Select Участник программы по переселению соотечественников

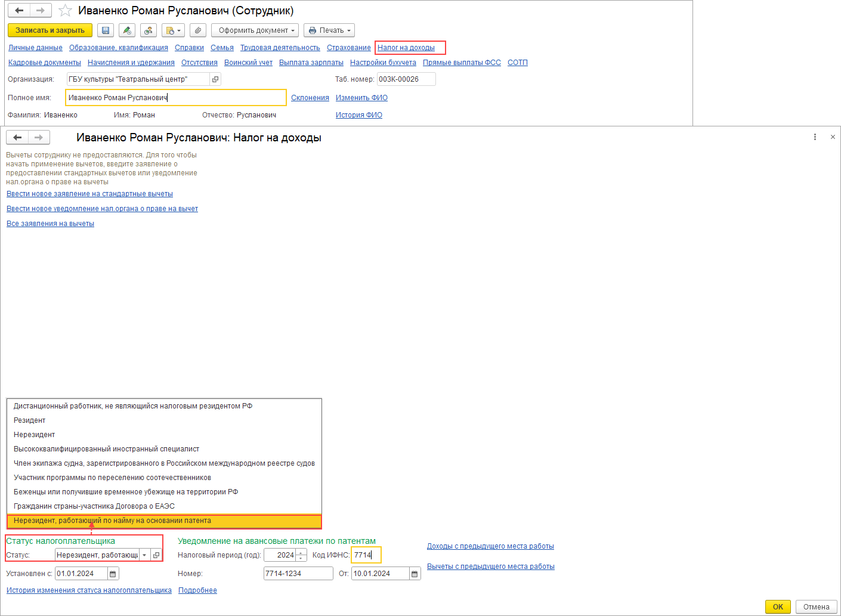(164, 478)
